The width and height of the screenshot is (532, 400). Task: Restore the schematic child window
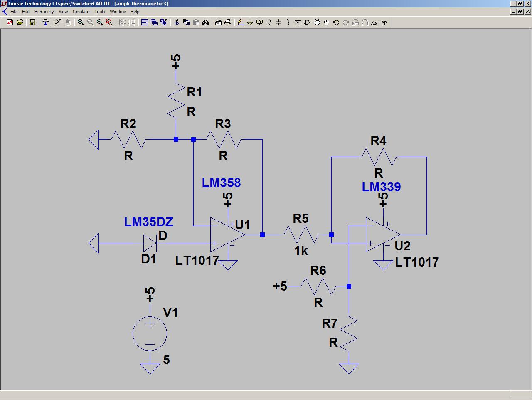click(520, 12)
